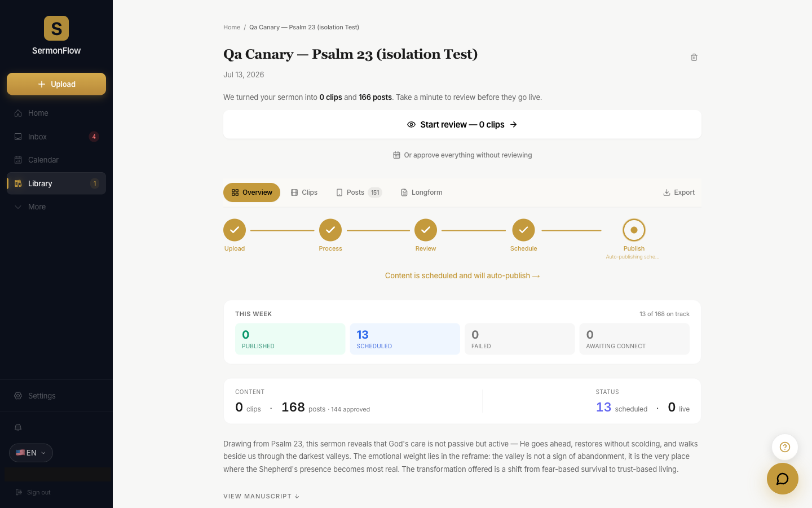Click the '13 of 168 on track' text
Image resolution: width=812 pixels, height=508 pixels.
coord(664,314)
